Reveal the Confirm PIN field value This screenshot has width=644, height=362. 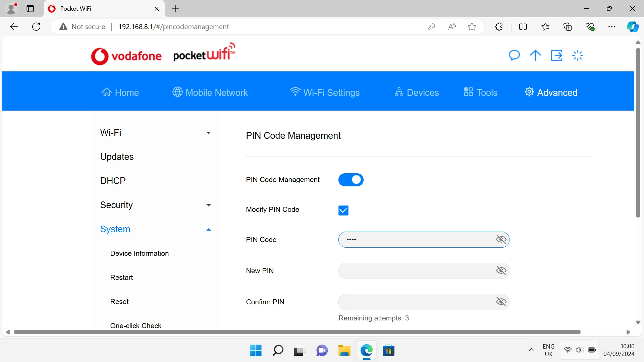[501, 302]
